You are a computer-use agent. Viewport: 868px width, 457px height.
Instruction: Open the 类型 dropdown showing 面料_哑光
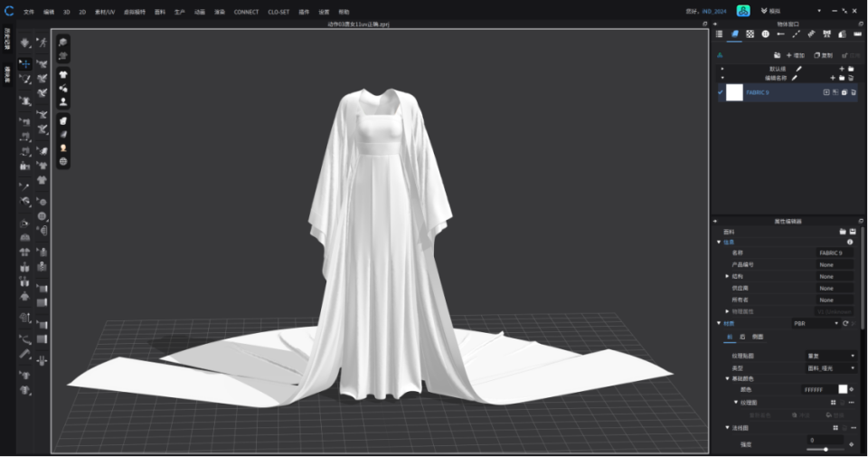tap(830, 368)
